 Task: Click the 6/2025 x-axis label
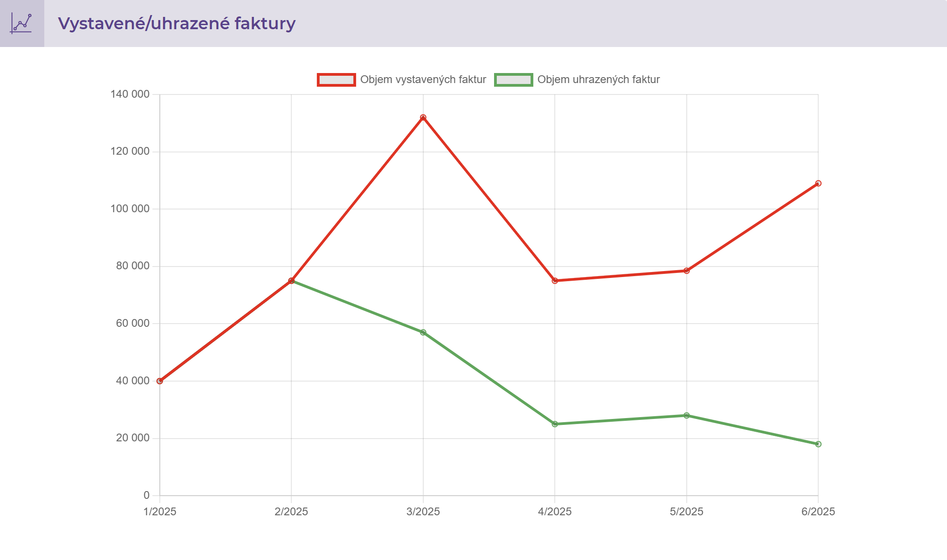click(818, 512)
